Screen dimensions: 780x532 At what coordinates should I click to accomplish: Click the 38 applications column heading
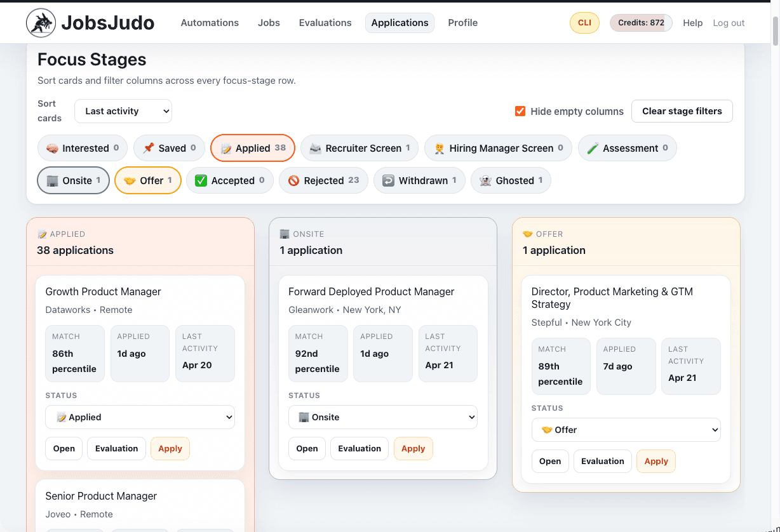(x=75, y=250)
